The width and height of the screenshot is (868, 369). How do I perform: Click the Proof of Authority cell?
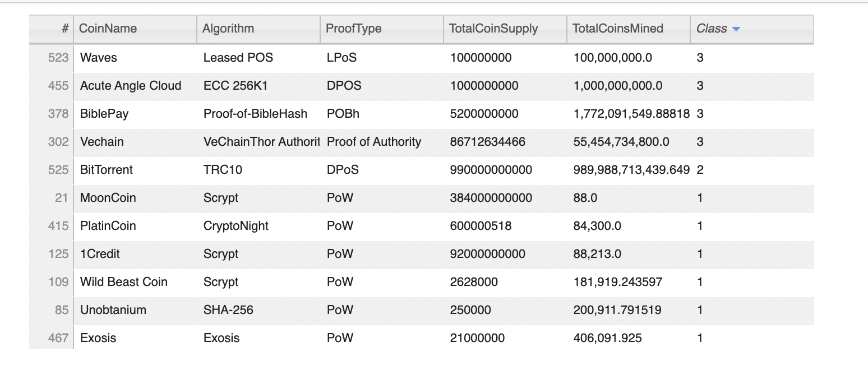click(382, 142)
